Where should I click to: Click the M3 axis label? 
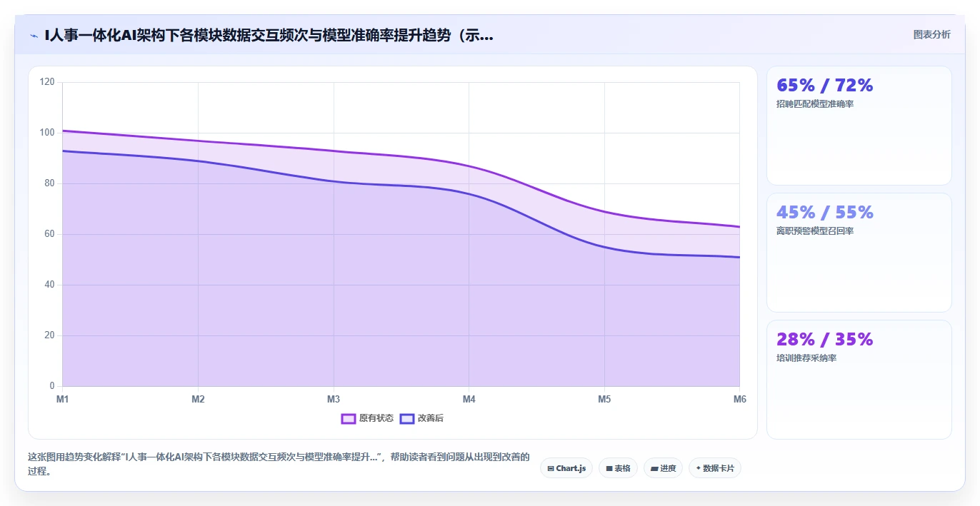tap(334, 400)
